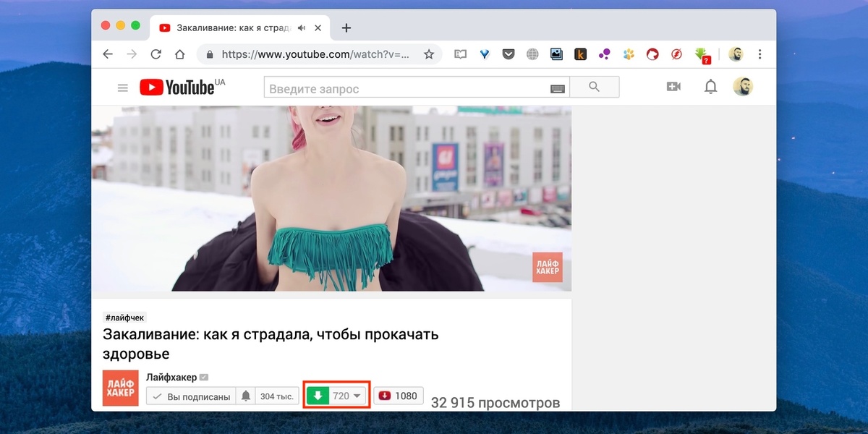Open the YouTube notifications bell
The image size is (868, 434).
click(711, 87)
